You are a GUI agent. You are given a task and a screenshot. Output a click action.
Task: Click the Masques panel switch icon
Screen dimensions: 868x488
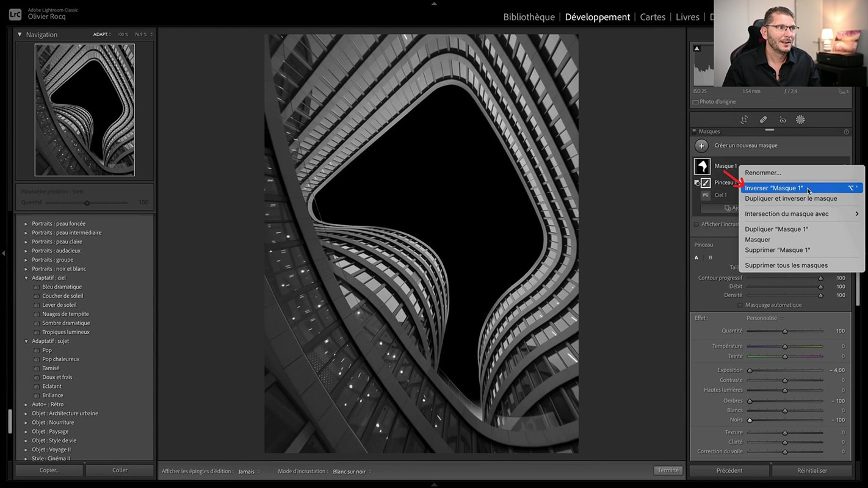click(x=694, y=131)
